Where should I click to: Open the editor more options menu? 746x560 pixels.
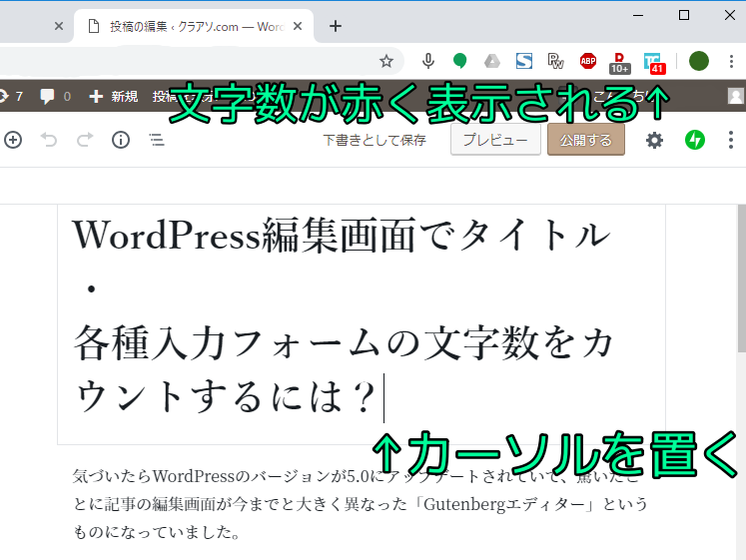click(x=731, y=140)
